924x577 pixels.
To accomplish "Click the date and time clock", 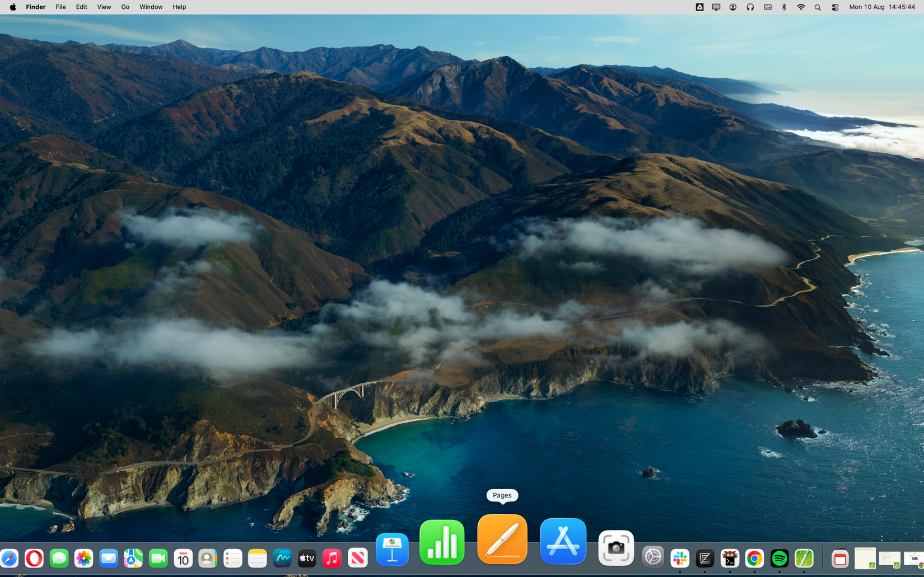I will click(x=882, y=7).
